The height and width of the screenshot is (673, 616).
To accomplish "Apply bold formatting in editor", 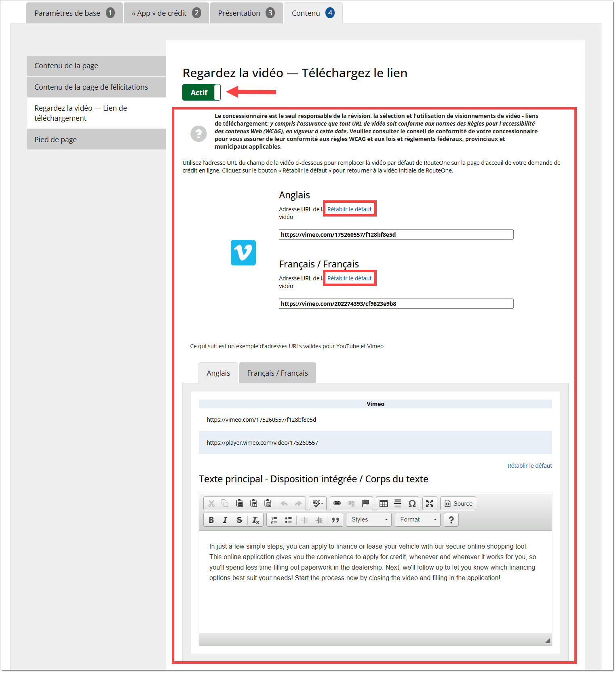I will tap(211, 520).
